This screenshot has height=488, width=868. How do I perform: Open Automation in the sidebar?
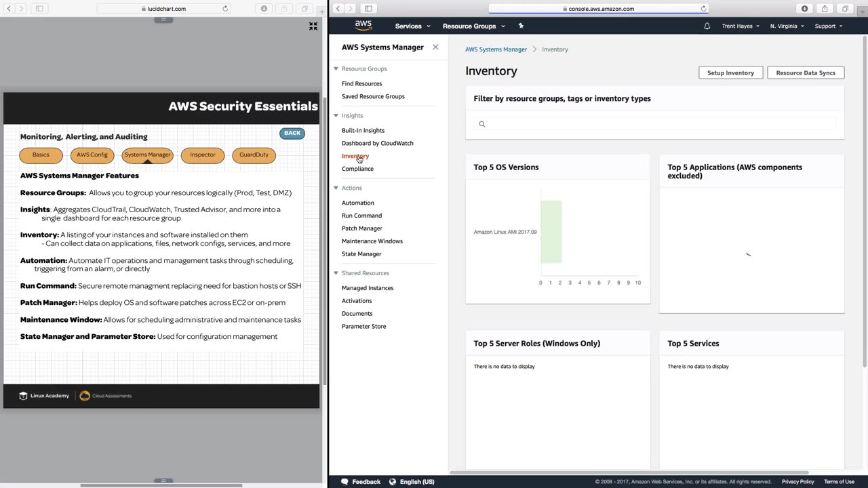click(357, 203)
